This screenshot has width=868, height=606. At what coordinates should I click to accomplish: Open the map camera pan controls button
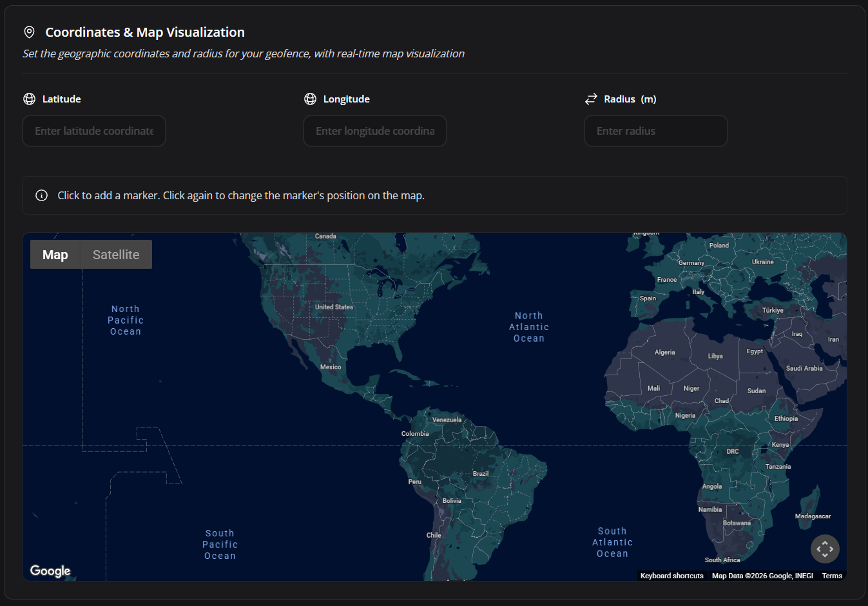click(x=825, y=549)
